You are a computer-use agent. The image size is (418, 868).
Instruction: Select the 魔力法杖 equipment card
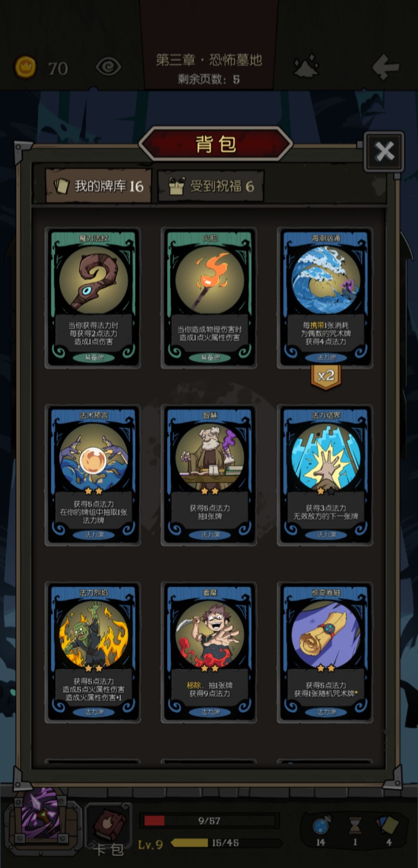93,298
